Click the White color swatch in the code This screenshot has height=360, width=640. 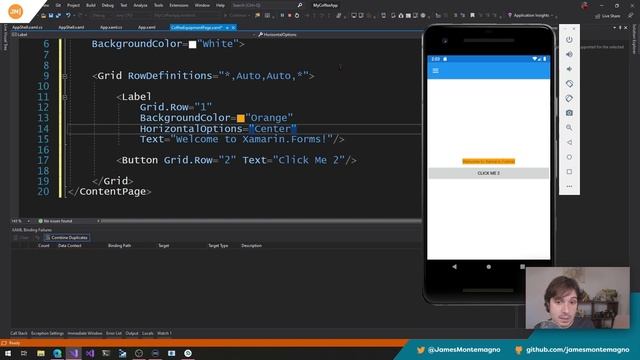pos(192,44)
